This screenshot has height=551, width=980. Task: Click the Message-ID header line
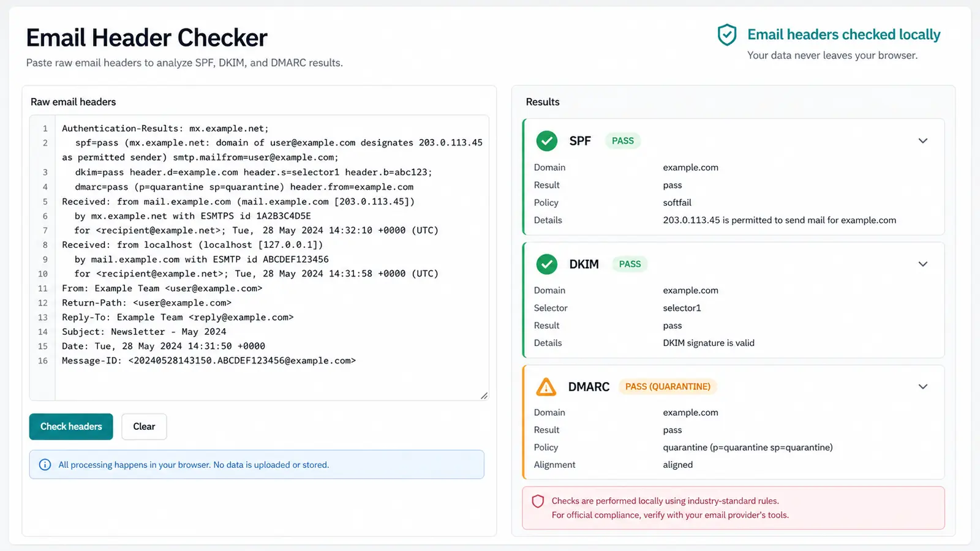tap(209, 361)
